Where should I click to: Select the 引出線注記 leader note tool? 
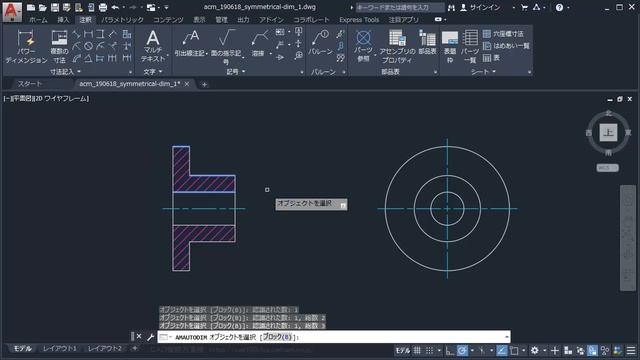(190, 43)
